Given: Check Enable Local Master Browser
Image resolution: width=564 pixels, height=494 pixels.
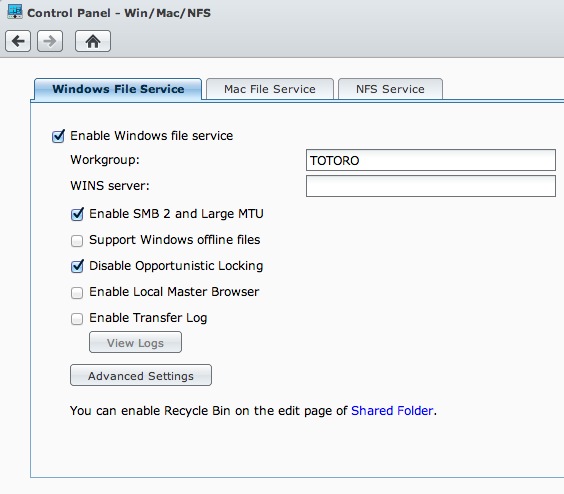Looking at the screenshot, I should tap(77, 293).
